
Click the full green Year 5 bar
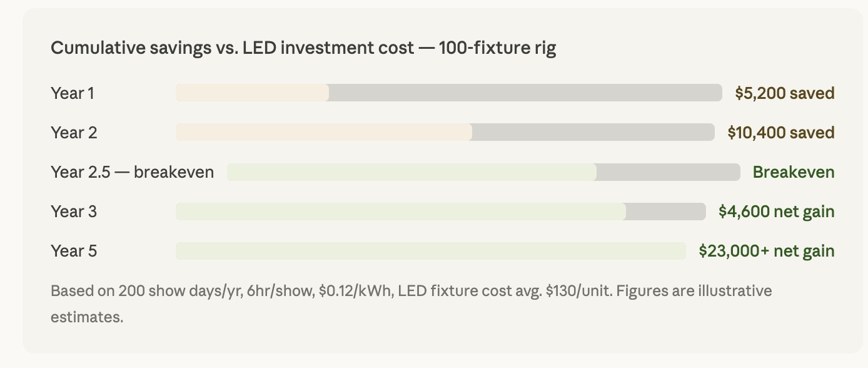coord(430,251)
